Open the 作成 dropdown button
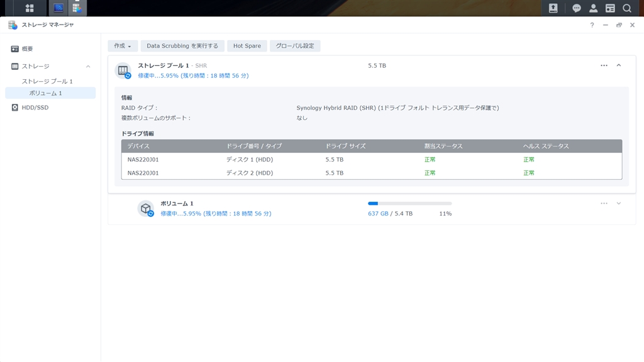 [x=123, y=46]
